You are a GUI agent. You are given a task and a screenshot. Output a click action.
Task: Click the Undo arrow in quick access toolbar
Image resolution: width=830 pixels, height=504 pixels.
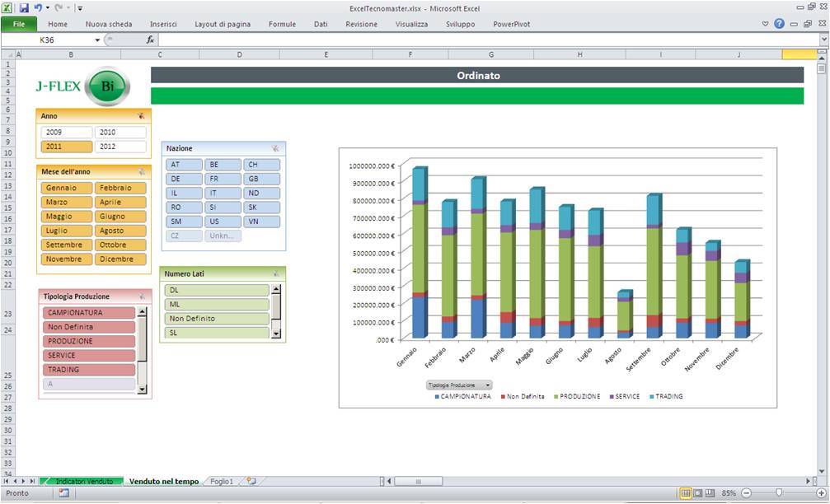[38, 8]
